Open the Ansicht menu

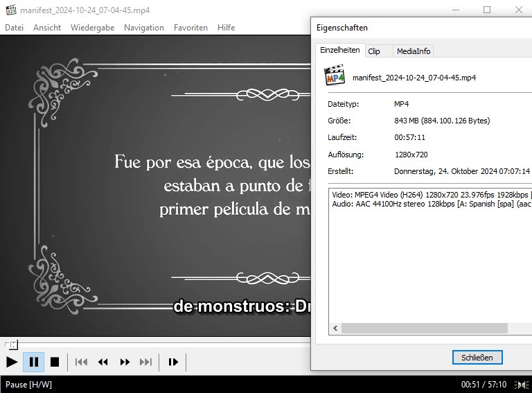pos(47,28)
